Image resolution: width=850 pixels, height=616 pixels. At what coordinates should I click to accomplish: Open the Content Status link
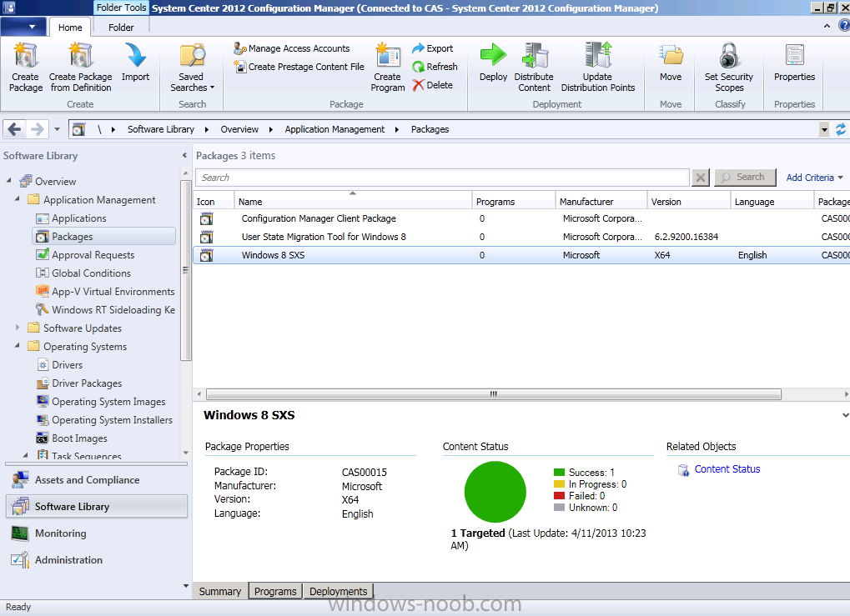727,469
